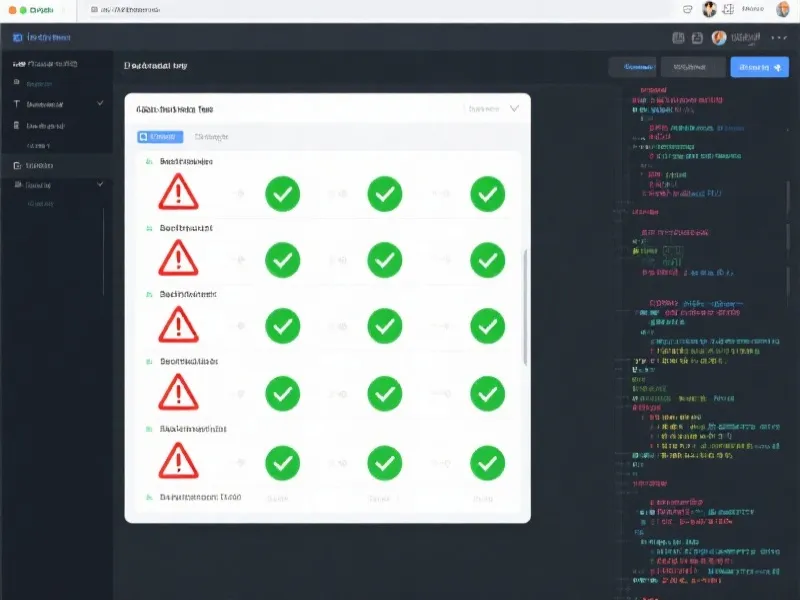Select the T icon item in the sidebar
Viewport: 800px width, 600px height.
click(17, 104)
